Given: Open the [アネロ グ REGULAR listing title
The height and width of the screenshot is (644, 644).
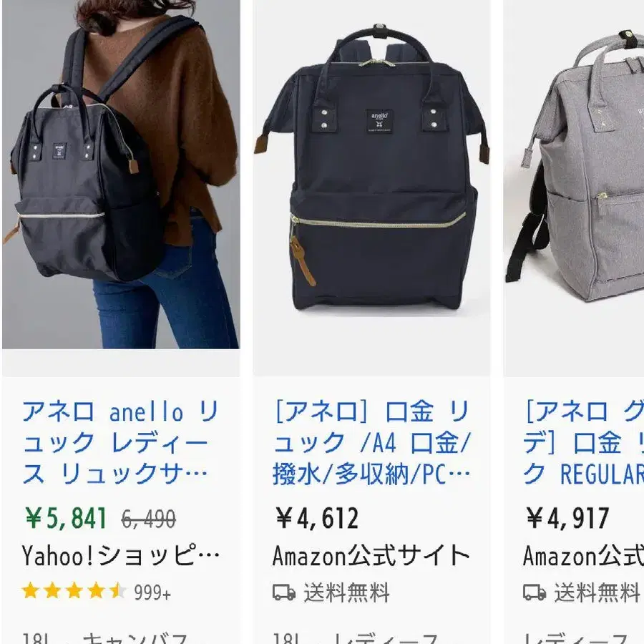Looking at the screenshot, I should pyautogui.click(x=583, y=442).
